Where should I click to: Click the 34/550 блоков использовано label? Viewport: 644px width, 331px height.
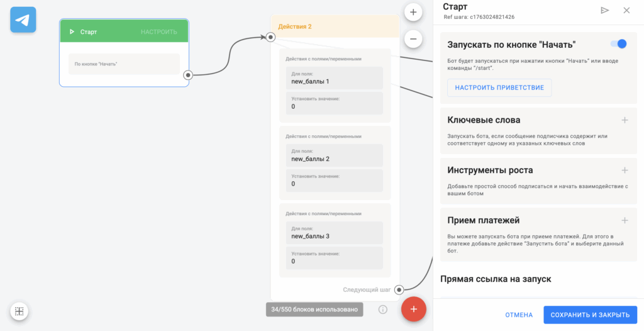pos(314,309)
